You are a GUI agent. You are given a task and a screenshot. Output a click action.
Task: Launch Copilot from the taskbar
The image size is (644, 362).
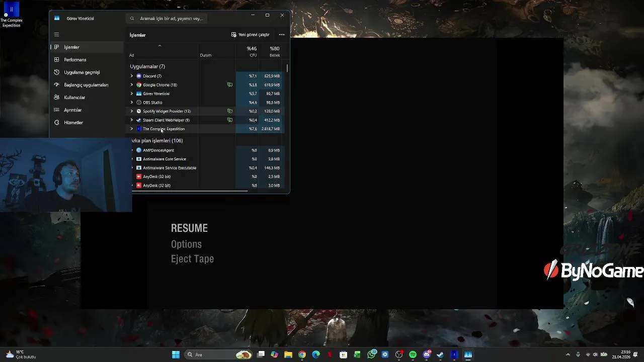(x=274, y=354)
